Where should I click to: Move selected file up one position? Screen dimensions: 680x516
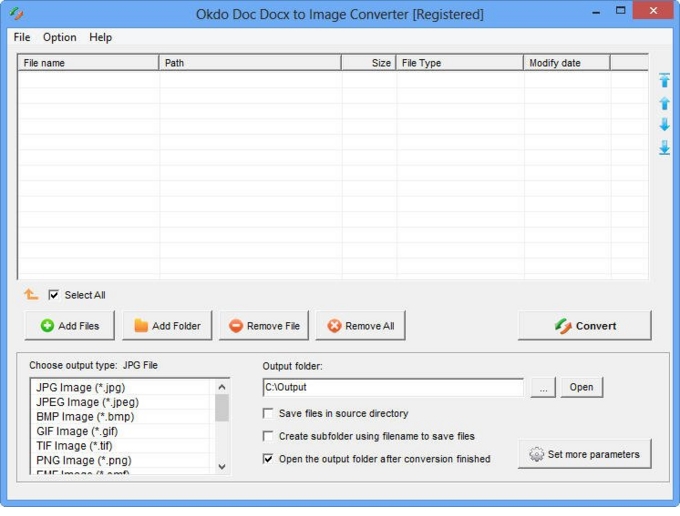tap(664, 103)
